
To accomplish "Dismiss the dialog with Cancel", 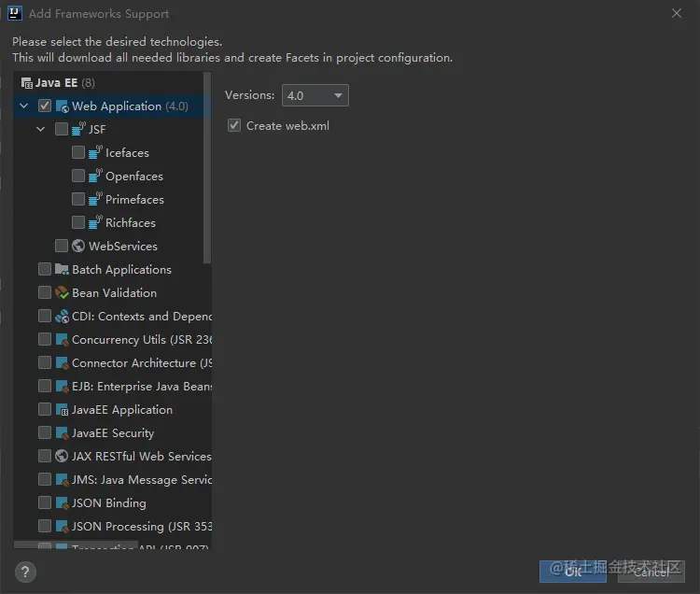I will click(651, 572).
